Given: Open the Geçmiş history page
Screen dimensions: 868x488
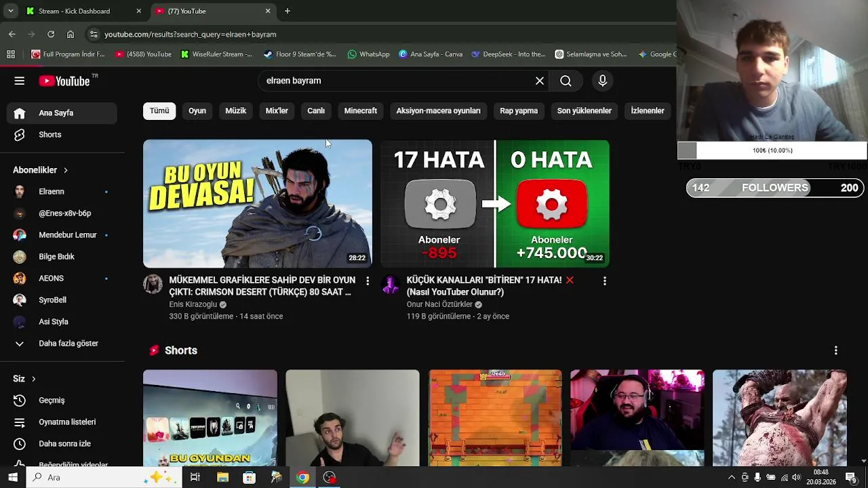Looking at the screenshot, I should pyautogui.click(x=62, y=401).
